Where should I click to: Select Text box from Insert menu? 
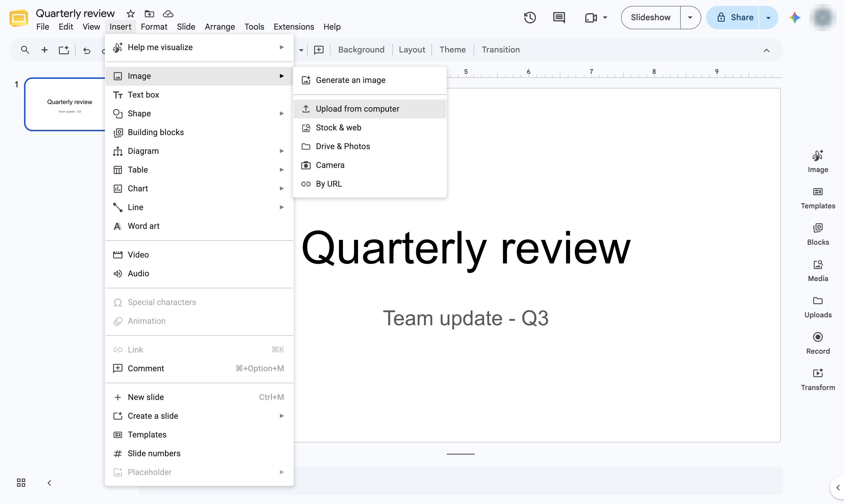(199, 95)
